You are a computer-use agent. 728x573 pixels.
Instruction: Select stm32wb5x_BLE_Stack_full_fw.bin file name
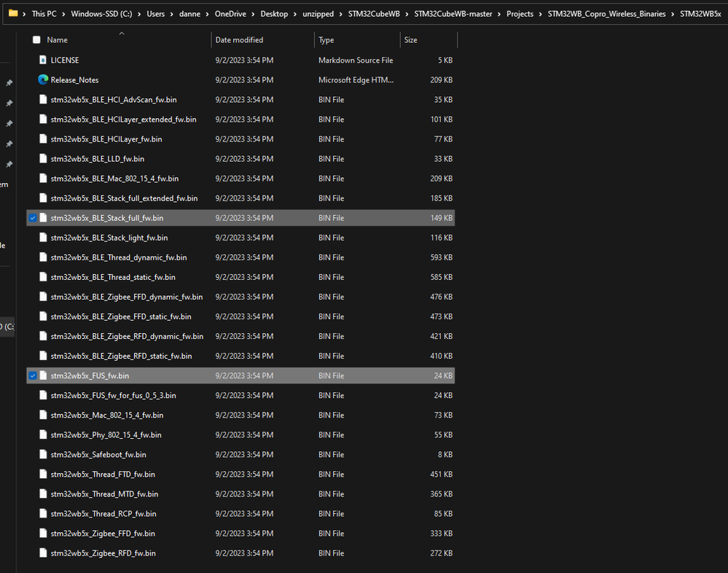point(107,218)
